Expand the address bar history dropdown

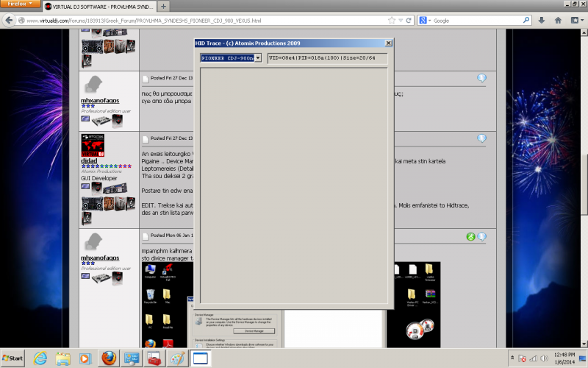(x=401, y=21)
